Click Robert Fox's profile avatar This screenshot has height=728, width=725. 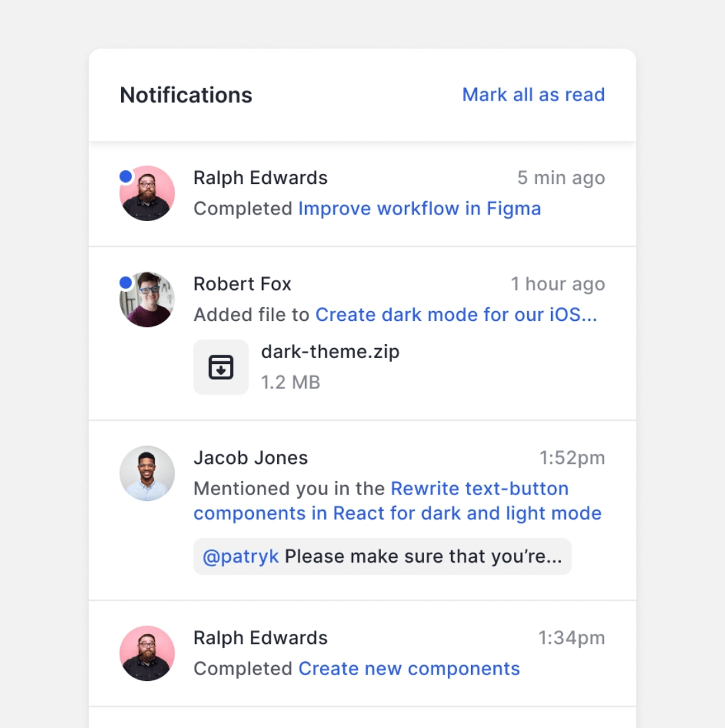[x=148, y=299]
